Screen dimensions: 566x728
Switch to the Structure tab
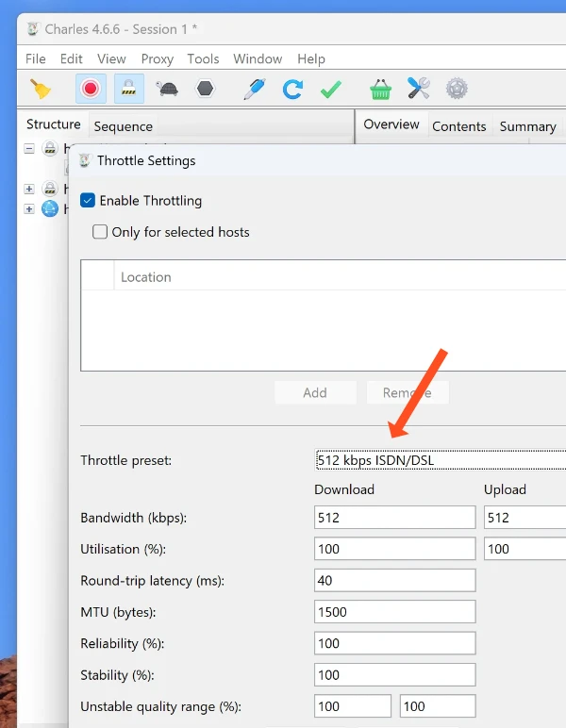54,124
